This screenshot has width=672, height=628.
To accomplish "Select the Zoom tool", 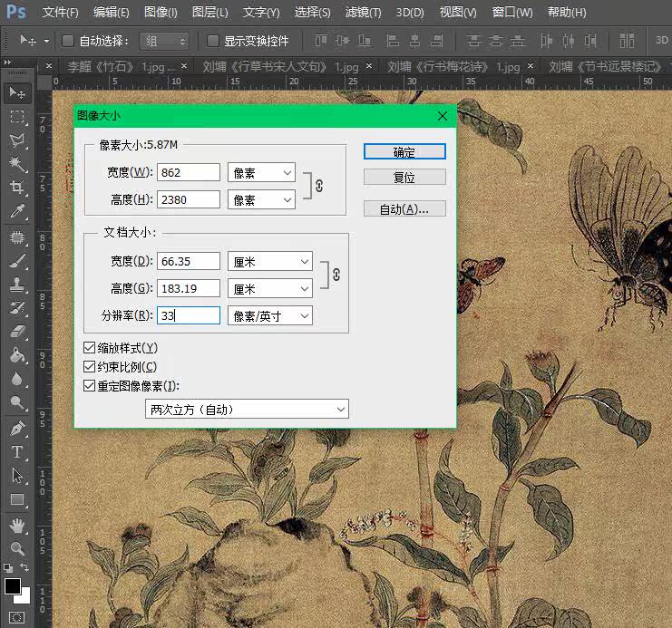I will pyautogui.click(x=17, y=549).
